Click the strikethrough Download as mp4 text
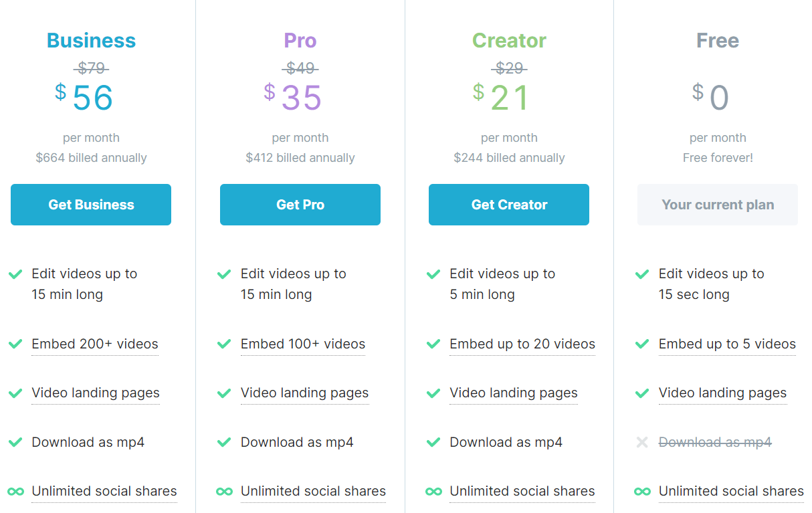Viewport: 812px width, 513px height. click(x=715, y=442)
